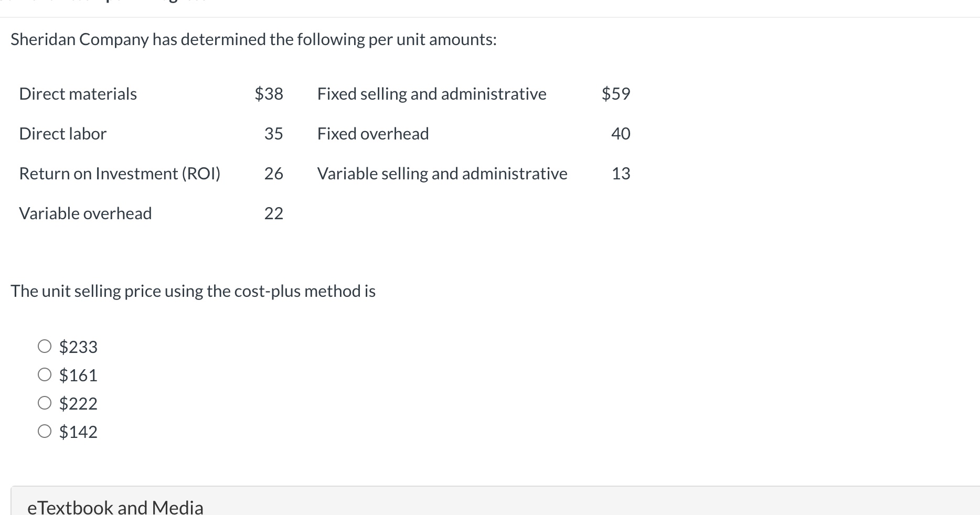The image size is (980, 515).
Task: Click the cost-plus method question text
Action: pyautogui.click(x=193, y=291)
